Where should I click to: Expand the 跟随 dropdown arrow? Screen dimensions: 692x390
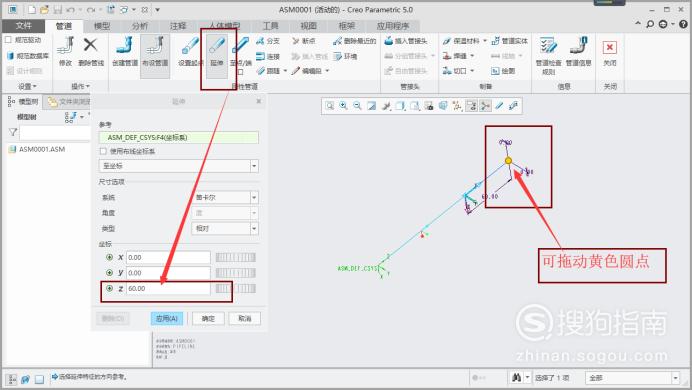coord(285,71)
